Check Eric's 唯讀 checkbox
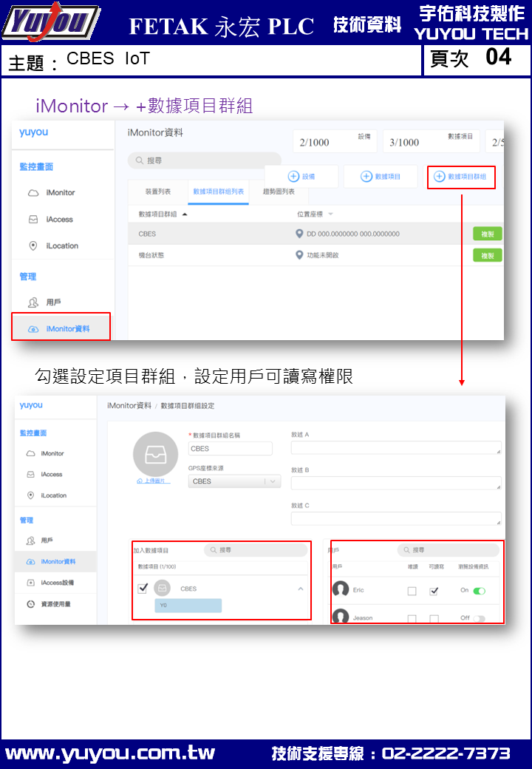The height and width of the screenshot is (769, 532). (x=412, y=591)
